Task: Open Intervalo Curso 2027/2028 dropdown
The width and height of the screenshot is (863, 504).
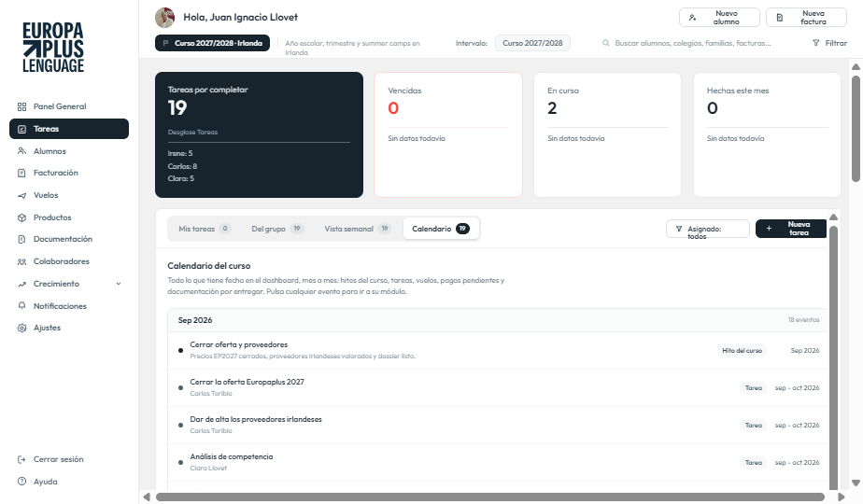Action: (x=532, y=43)
